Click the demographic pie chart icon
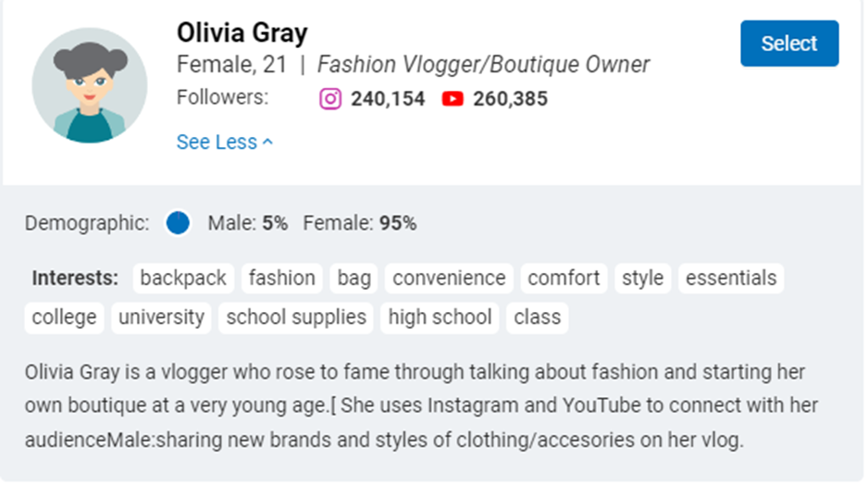The width and height of the screenshot is (868, 486). coord(178,223)
